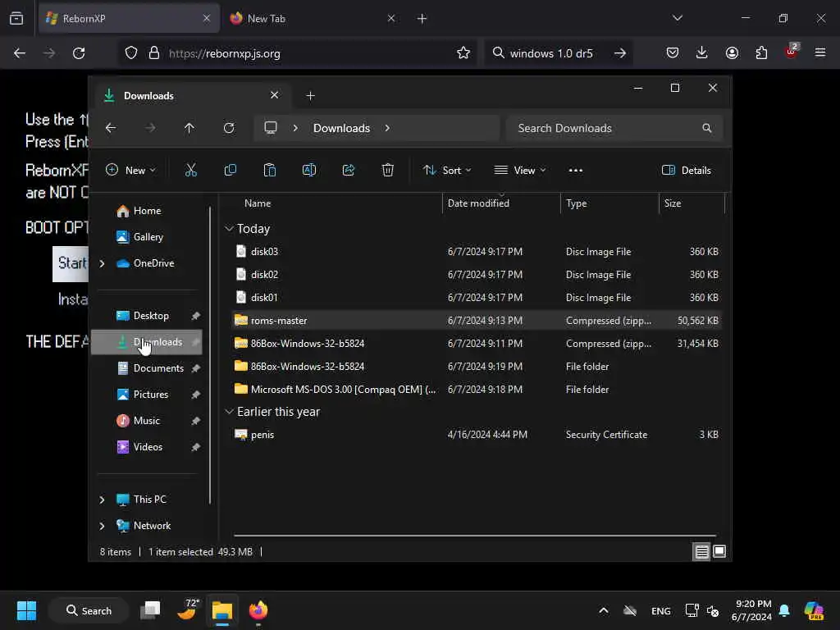This screenshot has width=840, height=630.
Task: Submit Firefox search with arrow button
Action: 620,53
